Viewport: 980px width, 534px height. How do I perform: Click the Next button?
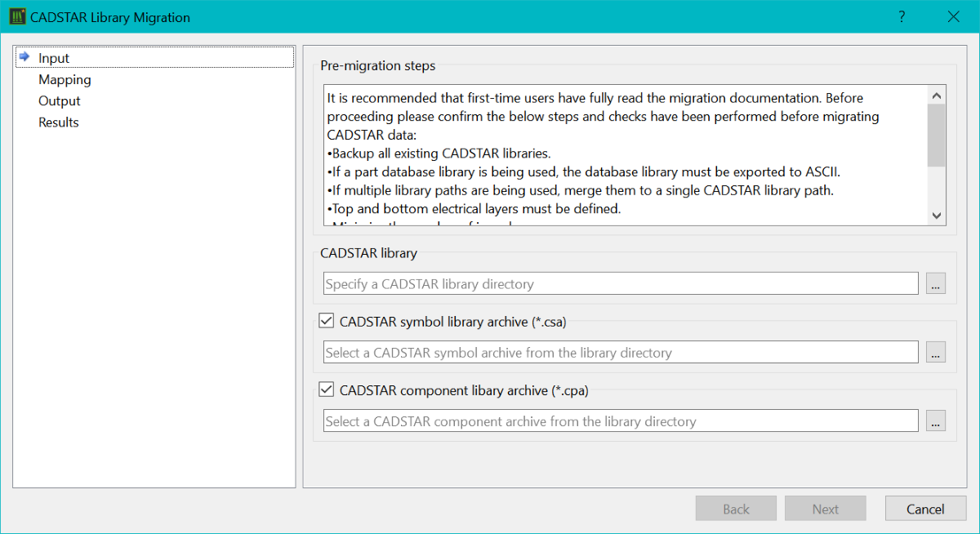tap(825, 509)
